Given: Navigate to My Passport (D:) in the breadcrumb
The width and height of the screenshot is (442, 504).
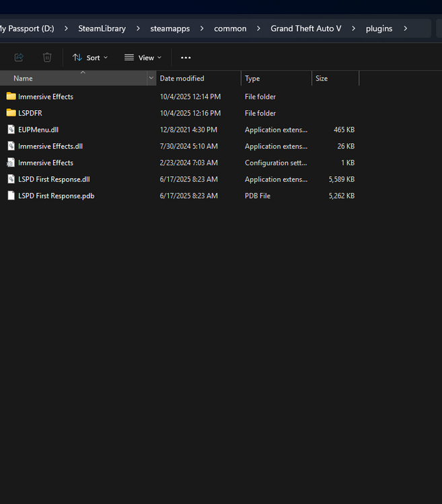Looking at the screenshot, I should point(27,29).
